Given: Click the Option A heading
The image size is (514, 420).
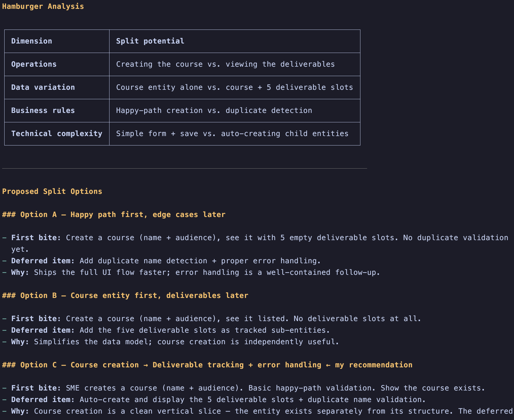Looking at the screenshot, I should click(x=114, y=215).
